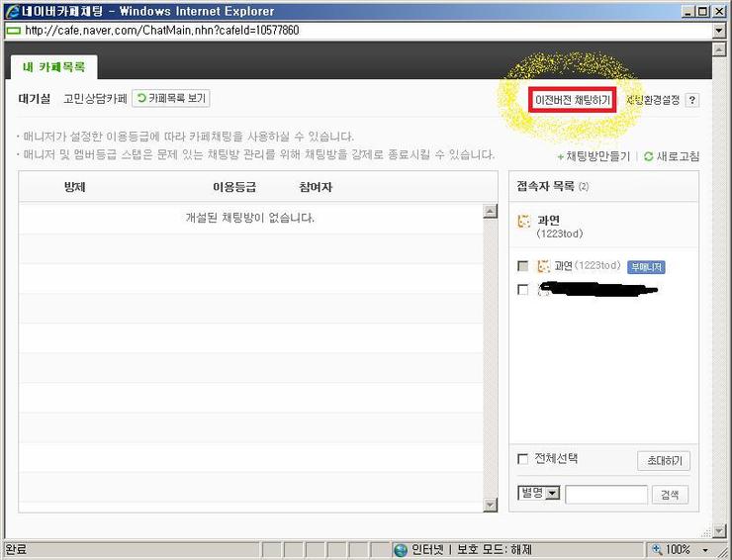This screenshot has height=560, width=732.
Task: Open the 별명 search type dropdown
Action: click(539, 493)
